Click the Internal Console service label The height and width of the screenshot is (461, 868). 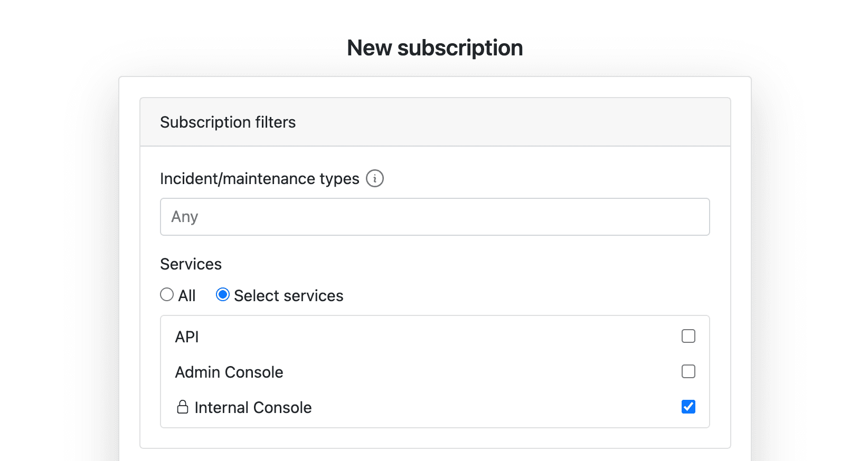(x=253, y=407)
